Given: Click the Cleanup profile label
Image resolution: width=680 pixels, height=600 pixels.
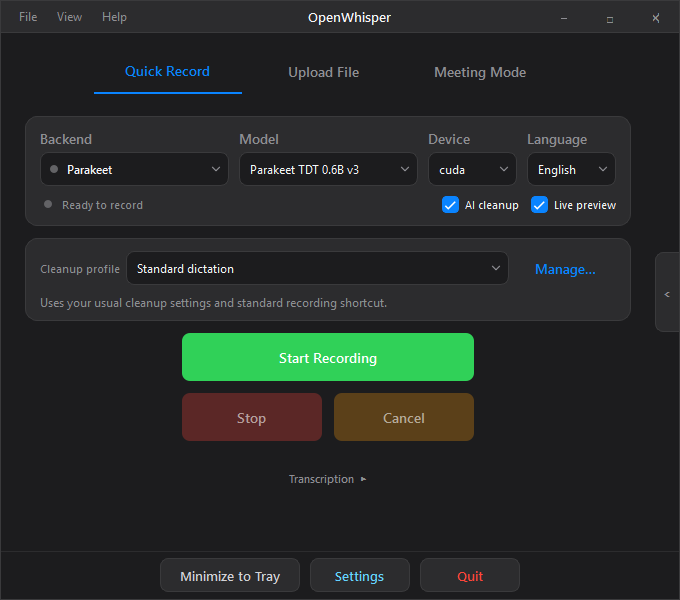Looking at the screenshot, I should (x=80, y=269).
